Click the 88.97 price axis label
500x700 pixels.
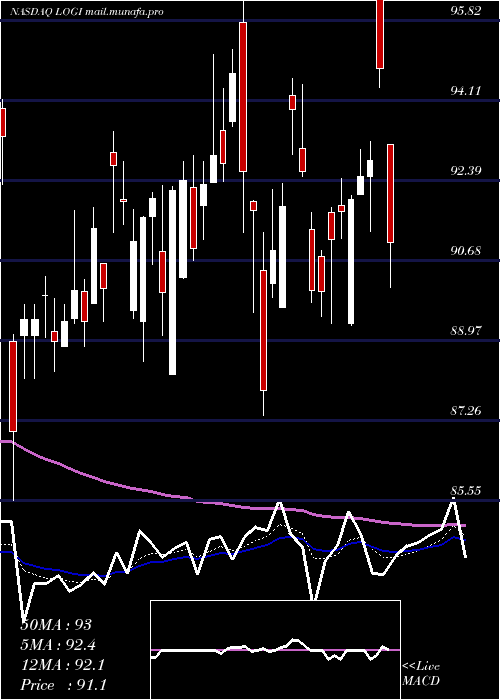point(466,331)
